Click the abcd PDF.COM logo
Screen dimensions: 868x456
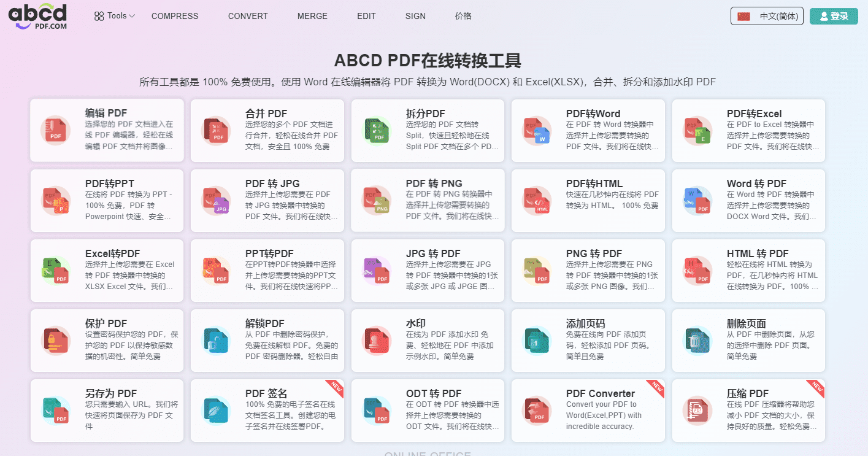[37, 16]
